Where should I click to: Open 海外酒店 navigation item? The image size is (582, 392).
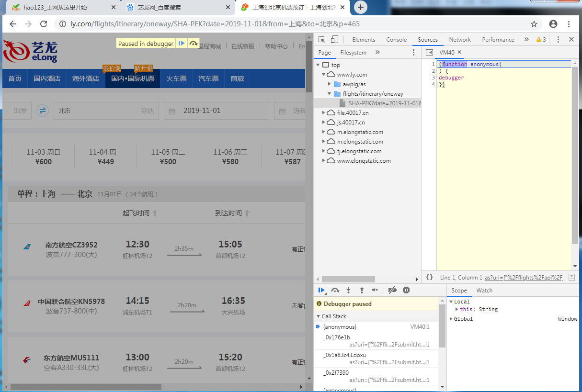coord(86,78)
